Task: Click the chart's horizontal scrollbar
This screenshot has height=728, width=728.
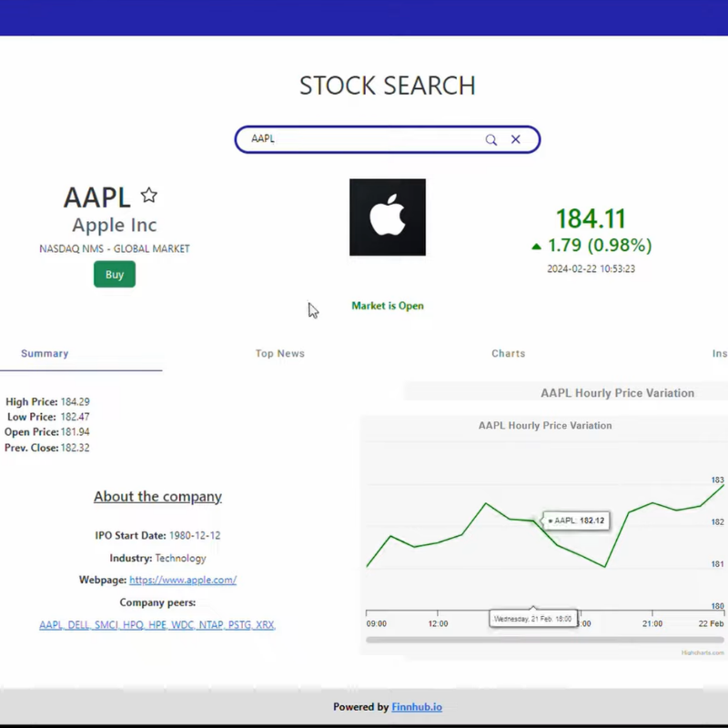Action: pyautogui.click(x=544, y=640)
